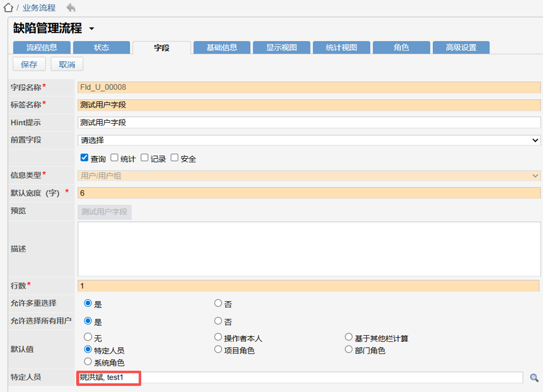Check the 安全 checkbox

pos(175,158)
